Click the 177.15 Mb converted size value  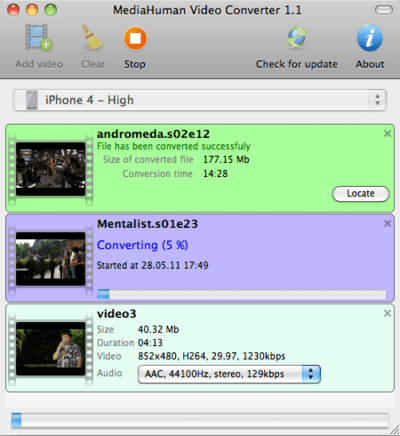point(226,160)
